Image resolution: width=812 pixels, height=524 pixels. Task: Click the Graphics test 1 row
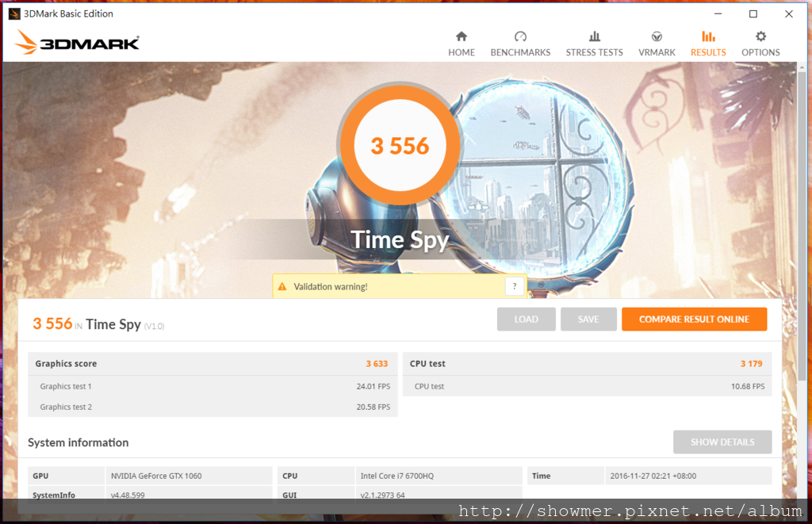point(213,386)
